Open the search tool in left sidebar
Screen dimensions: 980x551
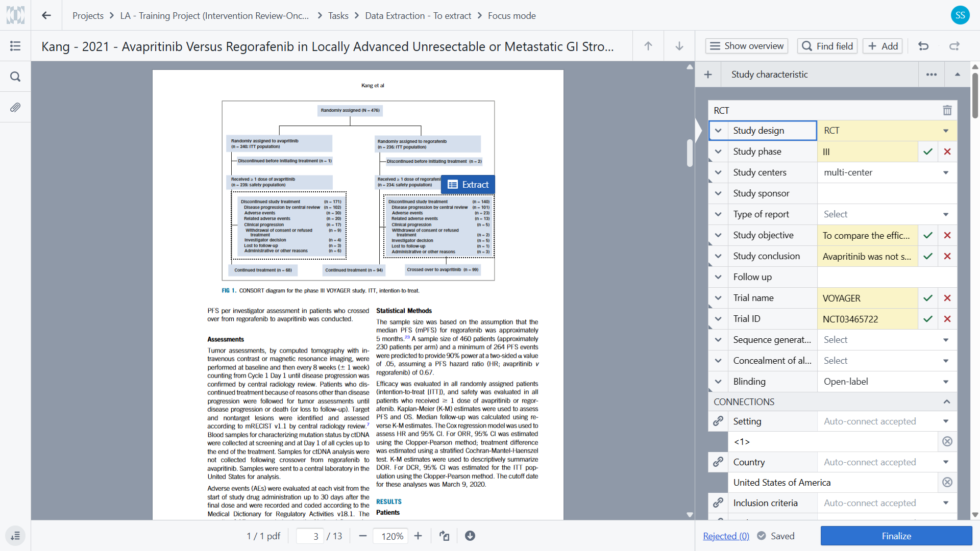click(x=15, y=77)
